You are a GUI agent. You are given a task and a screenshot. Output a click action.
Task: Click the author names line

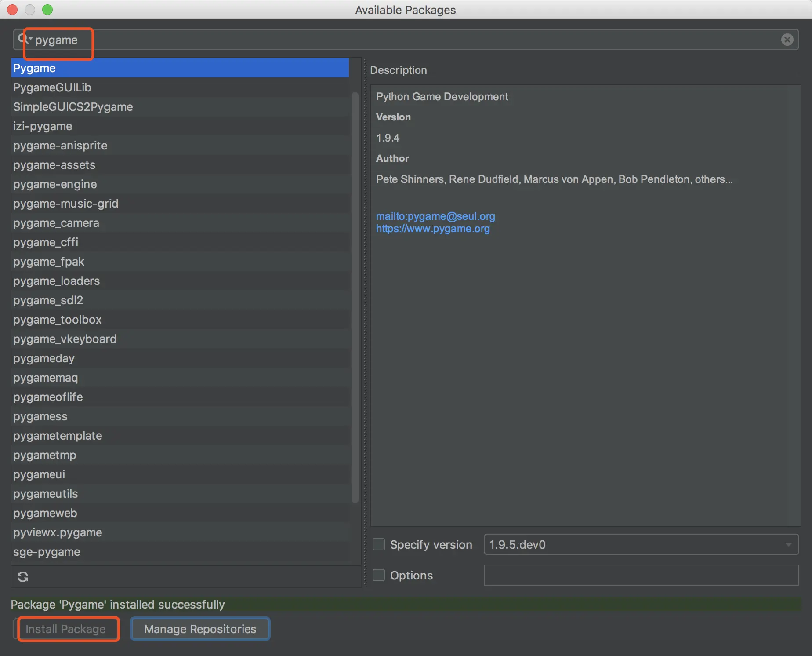click(x=555, y=179)
